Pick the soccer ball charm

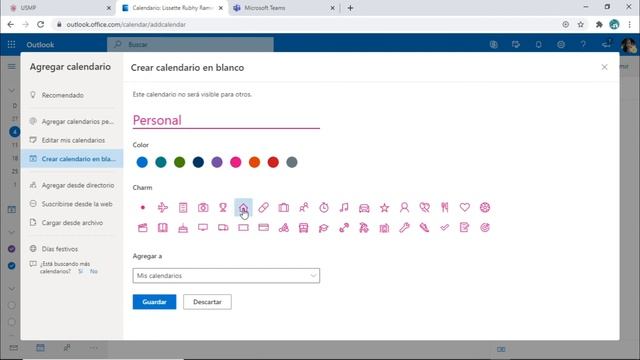coord(484,207)
